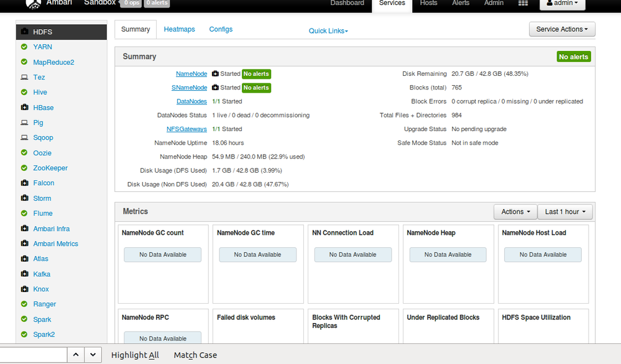Viewport: 621px width, 364px height.
Task: Click the "Not in safe mode" status value
Action: tap(475, 143)
